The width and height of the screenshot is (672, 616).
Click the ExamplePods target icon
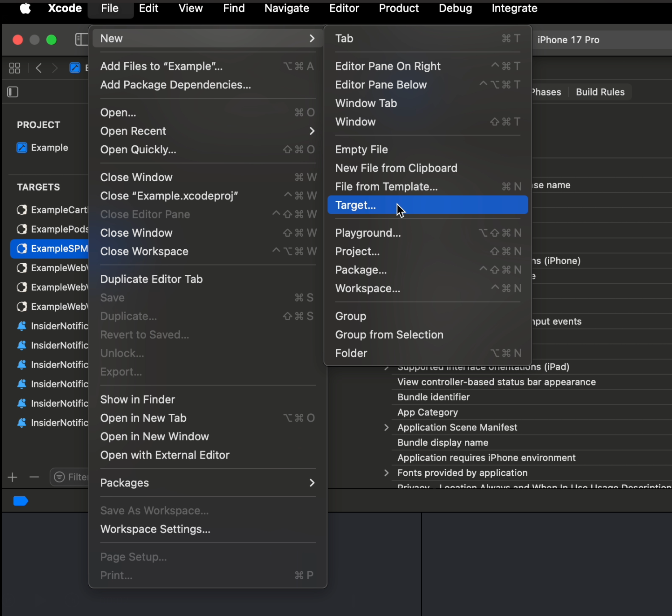pos(22,229)
